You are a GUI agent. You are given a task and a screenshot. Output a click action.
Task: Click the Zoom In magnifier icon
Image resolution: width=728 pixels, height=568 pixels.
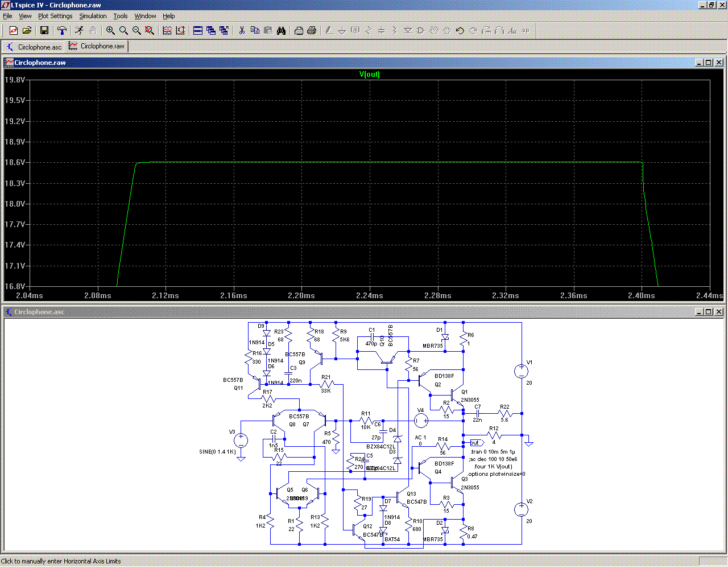[110, 31]
